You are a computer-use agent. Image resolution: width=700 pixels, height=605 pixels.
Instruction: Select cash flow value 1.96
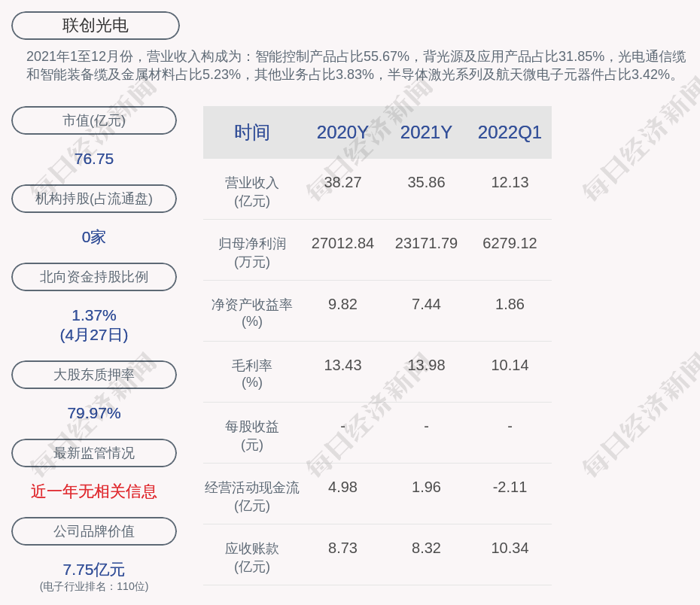(426, 487)
